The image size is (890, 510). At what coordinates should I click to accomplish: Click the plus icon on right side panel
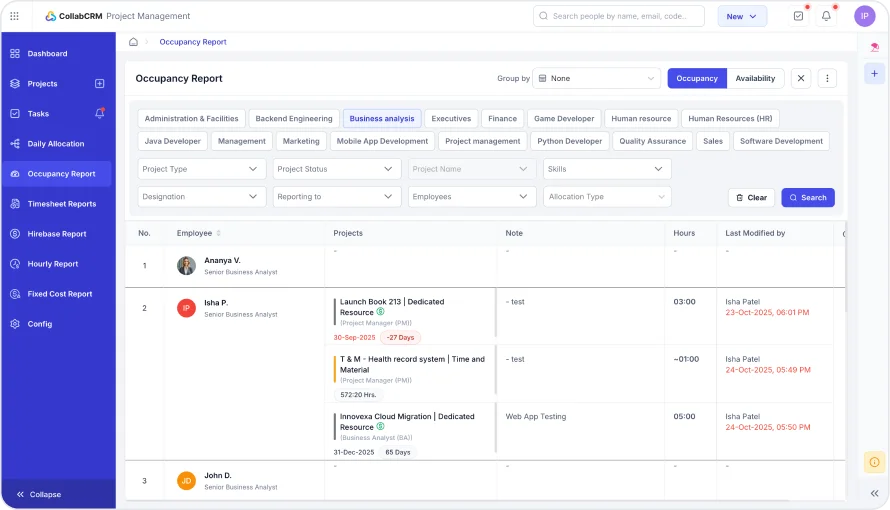click(874, 74)
